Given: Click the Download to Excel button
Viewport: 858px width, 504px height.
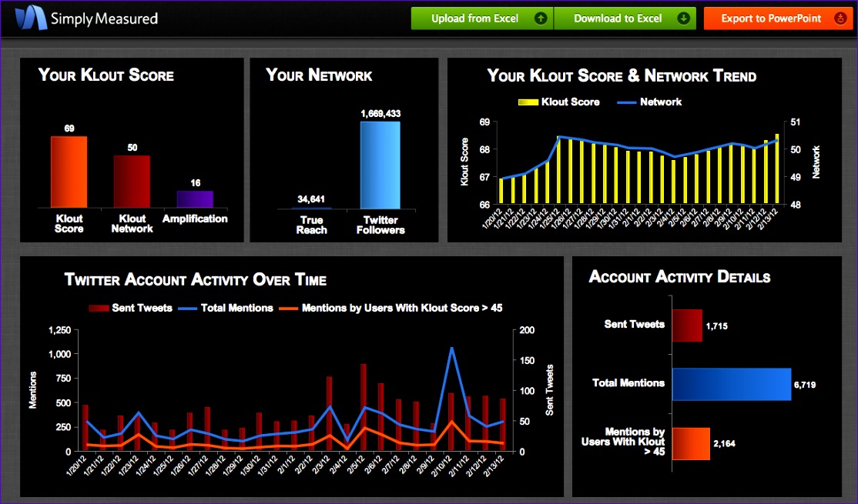Looking at the screenshot, I should [x=625, y=18].
